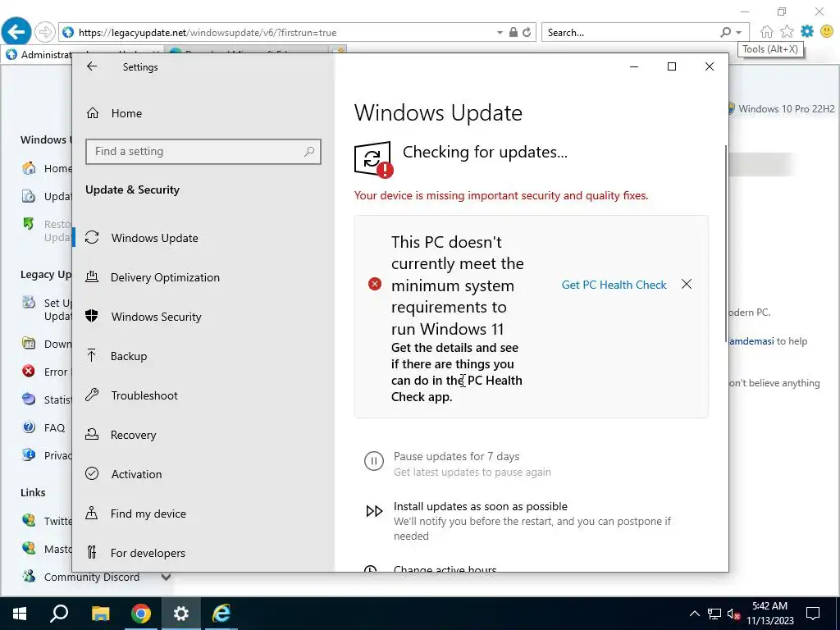Expand the chevron beside Community Discord
This screenshot has height=630, width=840.
click(166, 577)
